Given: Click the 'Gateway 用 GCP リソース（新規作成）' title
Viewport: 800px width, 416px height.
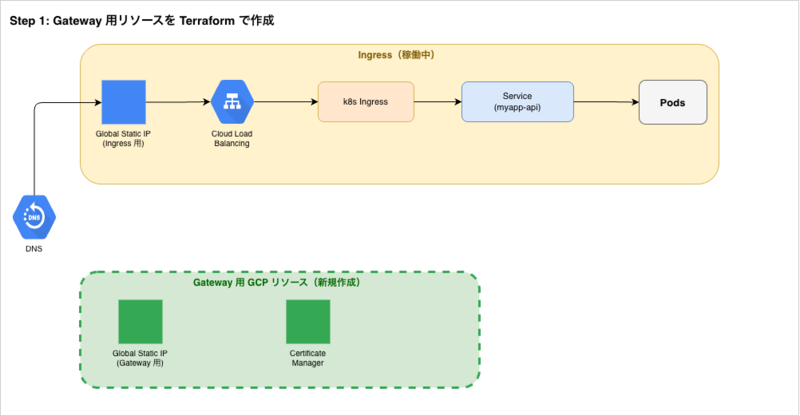Looking at the screenshot, I should [x=277, y=282].
